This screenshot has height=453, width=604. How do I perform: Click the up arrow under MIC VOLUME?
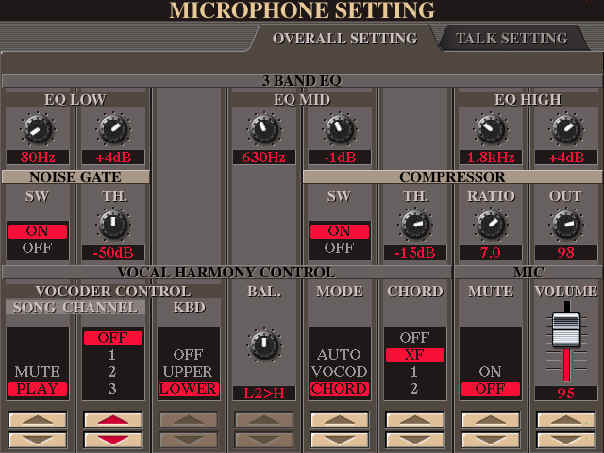tap(566, 420)
